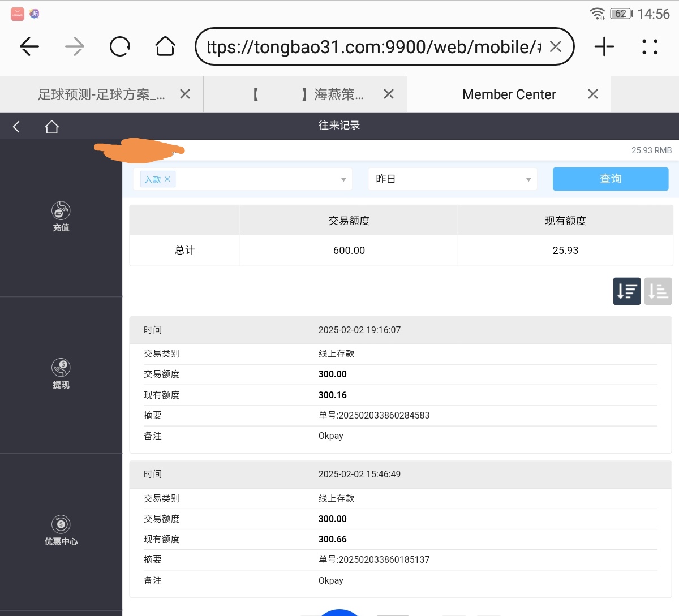Open 充值 recharge in the sidebar
The height and width of the screenshot is (616, 679).
tap(61, 217)
